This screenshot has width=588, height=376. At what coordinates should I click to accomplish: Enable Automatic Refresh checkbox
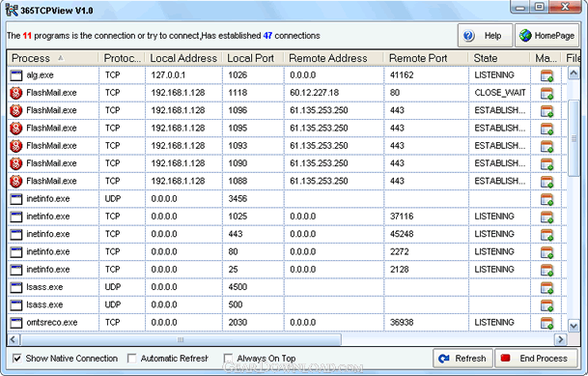point(131,359)
